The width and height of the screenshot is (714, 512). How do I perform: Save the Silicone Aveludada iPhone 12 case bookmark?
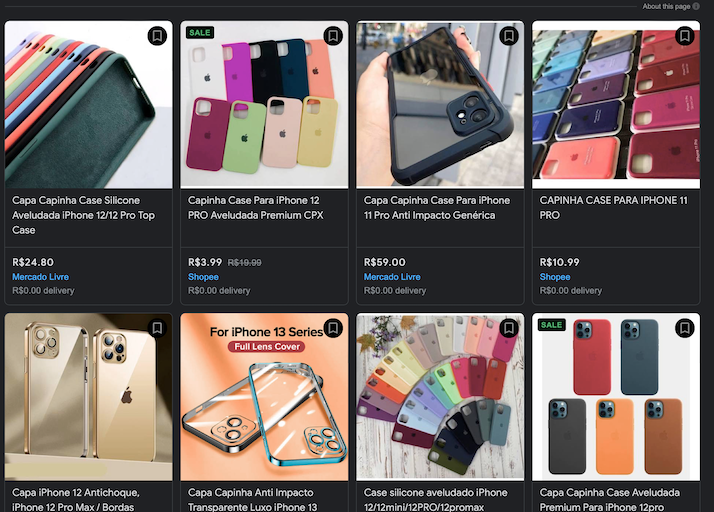pyautogui.click(x=157, y=36)
